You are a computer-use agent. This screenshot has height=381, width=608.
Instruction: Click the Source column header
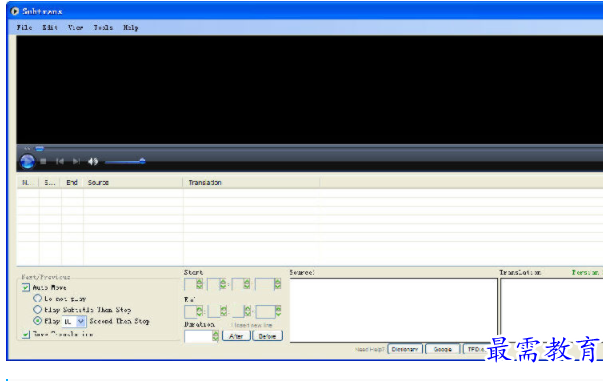pos(133,182)
